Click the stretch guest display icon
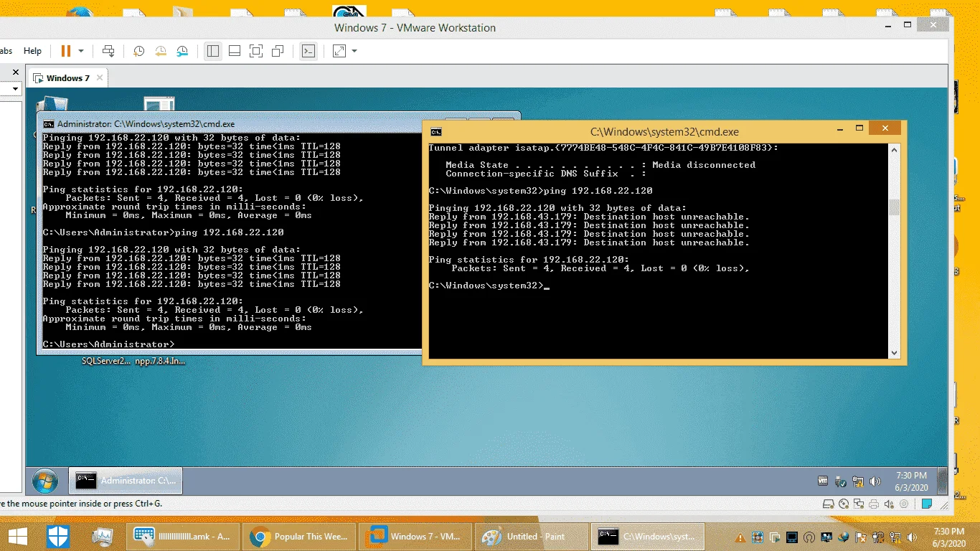This screenshot has width=980, height=551. [x=339, y=51]
